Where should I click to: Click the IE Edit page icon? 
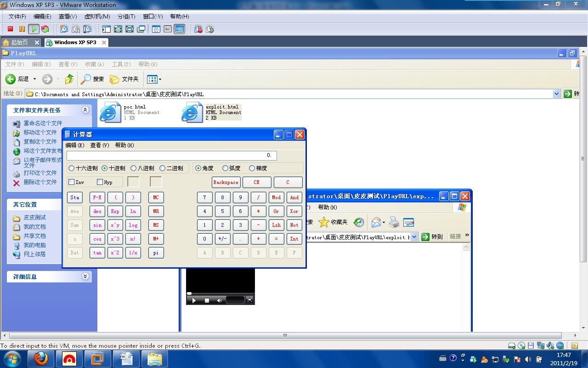[x=409, y=222]
